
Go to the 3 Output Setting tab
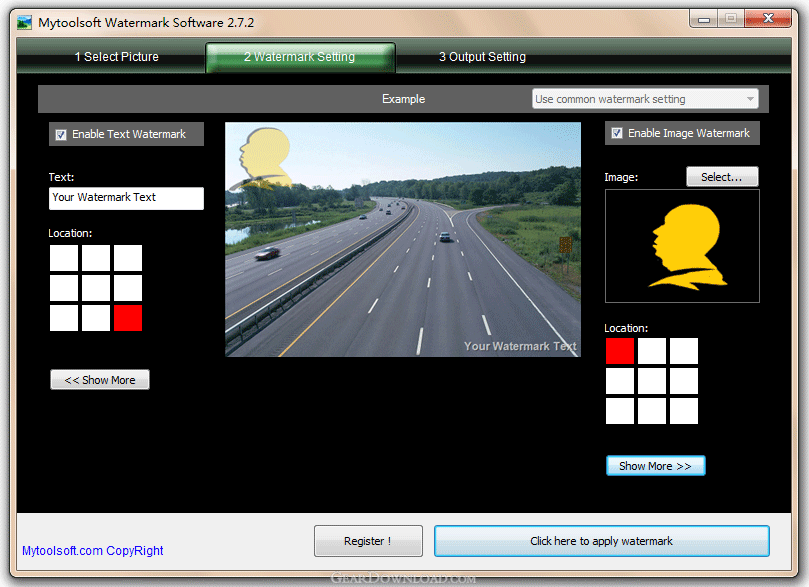[x=482, y=57]
